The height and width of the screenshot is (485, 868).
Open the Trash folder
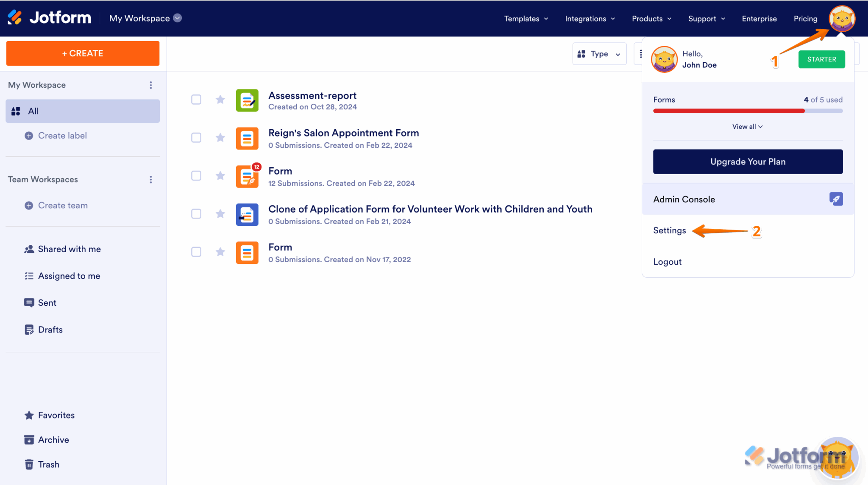point(48,464)
